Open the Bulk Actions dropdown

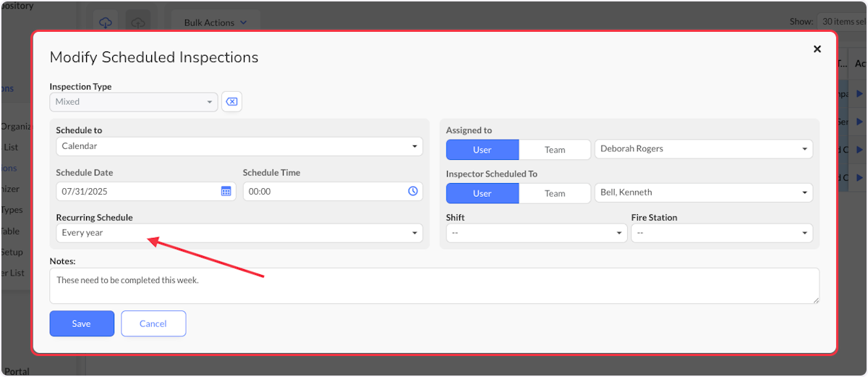click(x=216, y=22)
